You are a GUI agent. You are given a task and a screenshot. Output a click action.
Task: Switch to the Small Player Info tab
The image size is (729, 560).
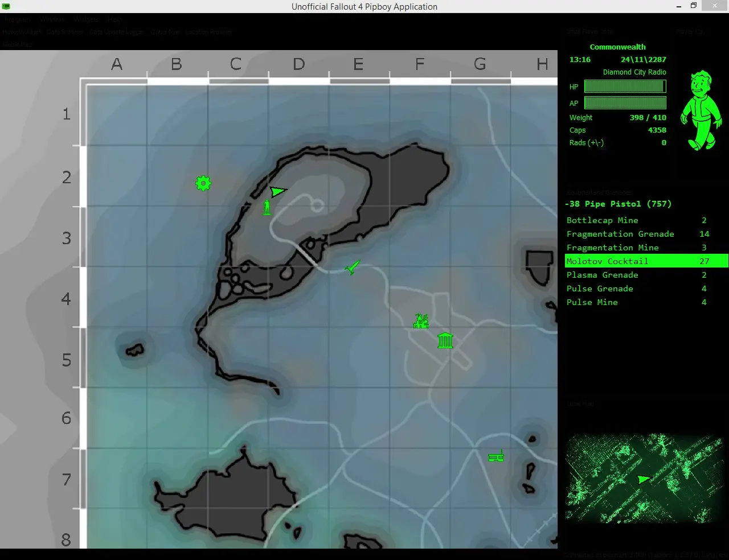pyautogui.click(x=589, y=31)
